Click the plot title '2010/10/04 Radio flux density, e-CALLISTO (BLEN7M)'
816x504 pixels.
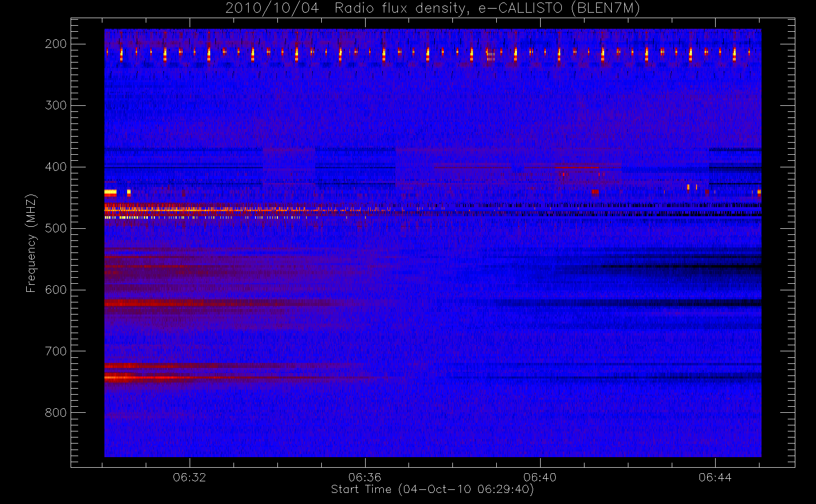click(432, 9)
